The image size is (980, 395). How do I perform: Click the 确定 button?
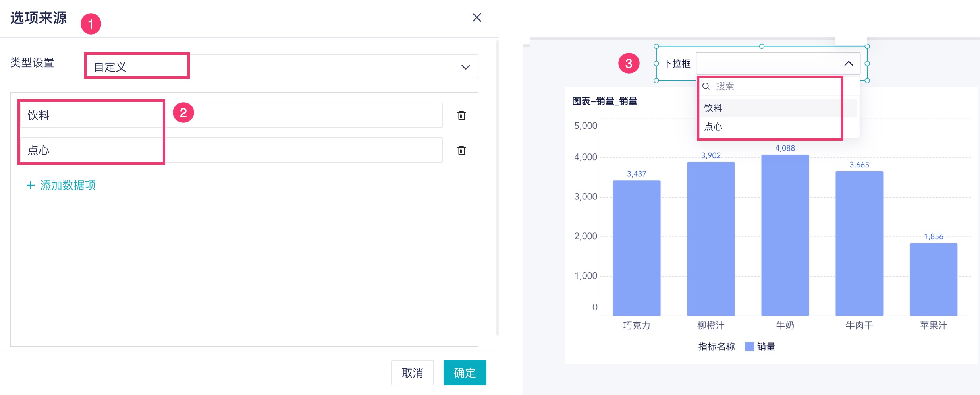click(x=465, y=372)
